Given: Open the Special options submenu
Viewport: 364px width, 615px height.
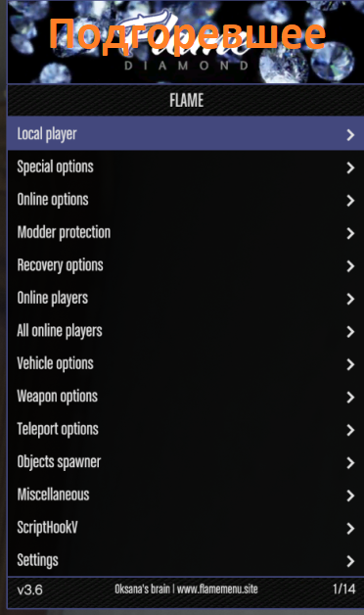Looking at the screenshot, I should pyautogui.click(x=186, y=167).
